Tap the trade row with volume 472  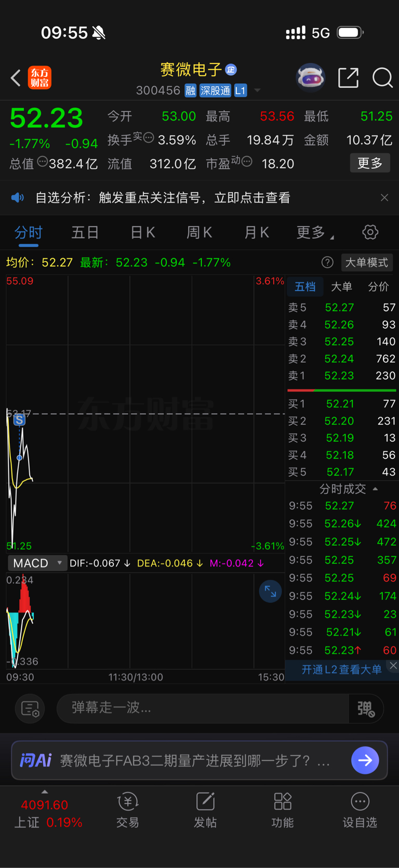click(x=342, y=542)
